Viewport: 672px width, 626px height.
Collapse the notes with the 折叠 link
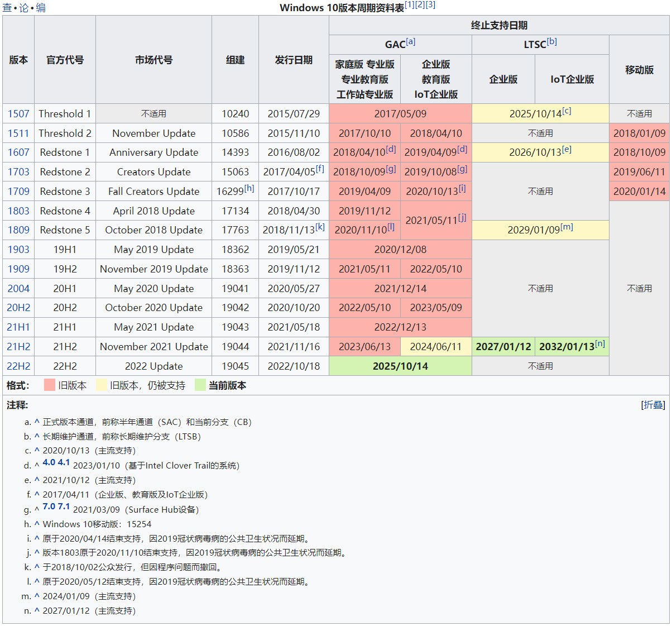653,405
